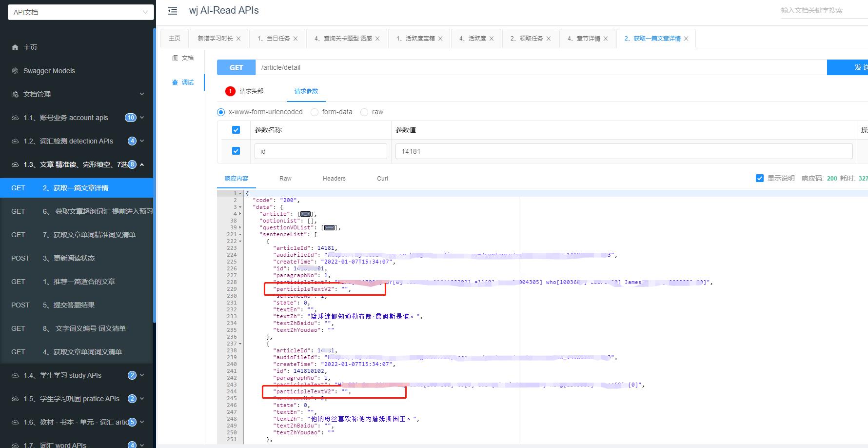The width and height of the screenshot is (868, 448).
Task: Expand the folded questionVOList on line 39
Action: tap(240, 227)
